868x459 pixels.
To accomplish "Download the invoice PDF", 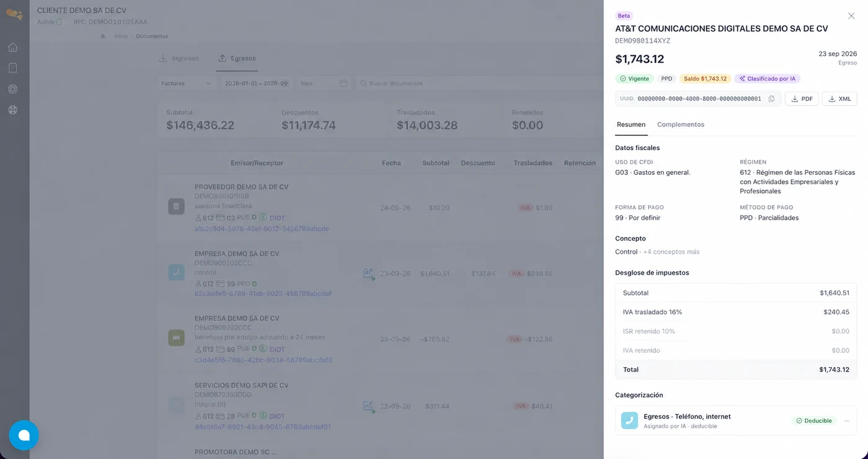I will coord(802,99).
